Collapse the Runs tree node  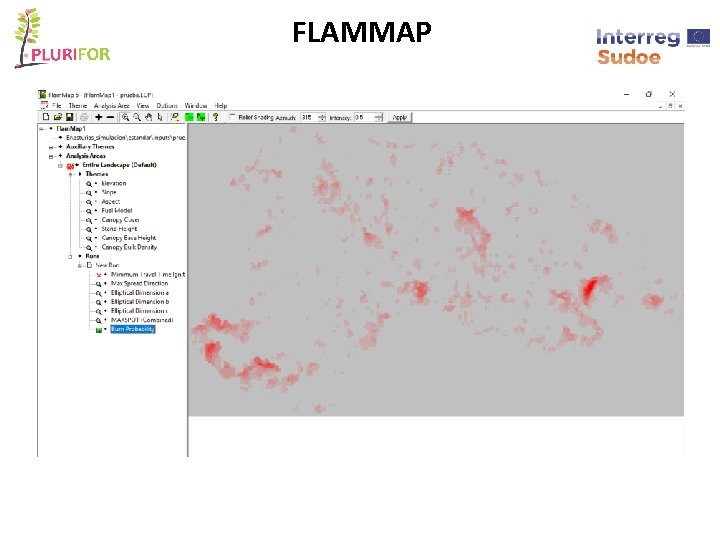[x=70, y=257]
